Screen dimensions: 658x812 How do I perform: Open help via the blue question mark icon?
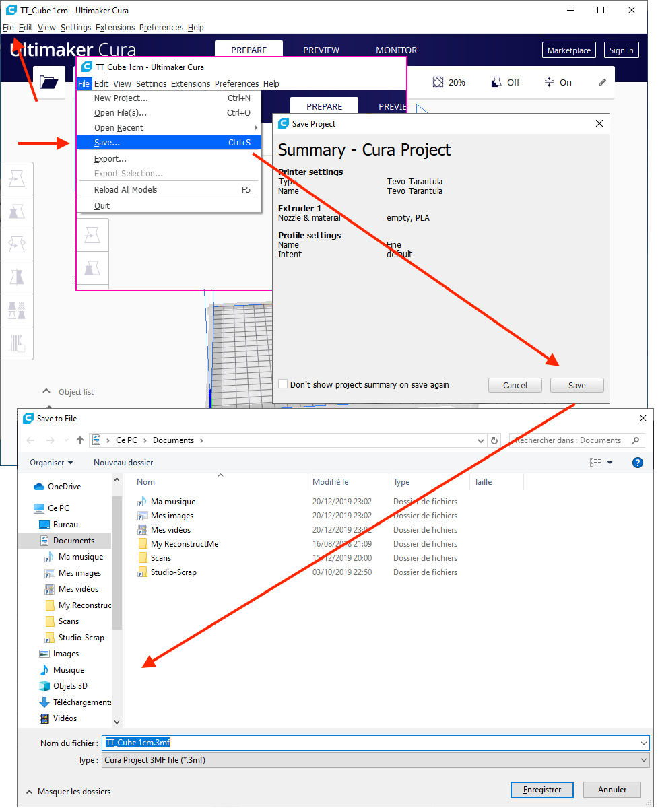coord(638,463)
